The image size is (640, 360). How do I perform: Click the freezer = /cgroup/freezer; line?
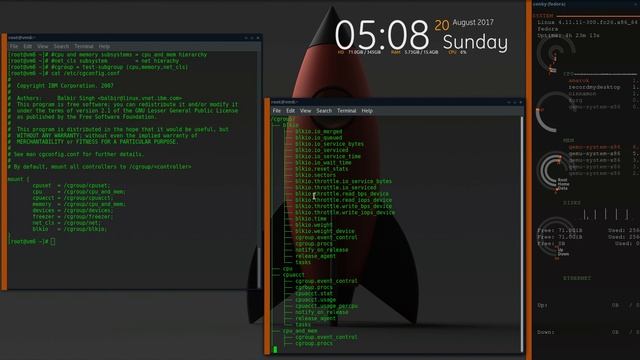point(73,216)
